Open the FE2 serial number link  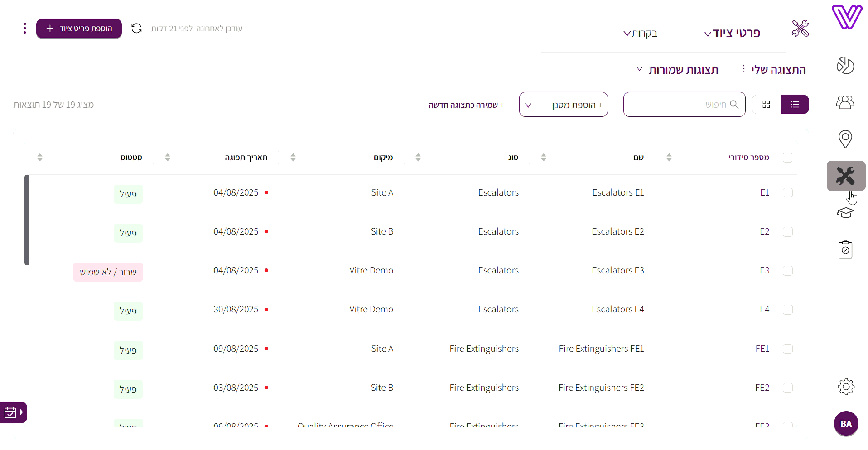pos(762,388)
